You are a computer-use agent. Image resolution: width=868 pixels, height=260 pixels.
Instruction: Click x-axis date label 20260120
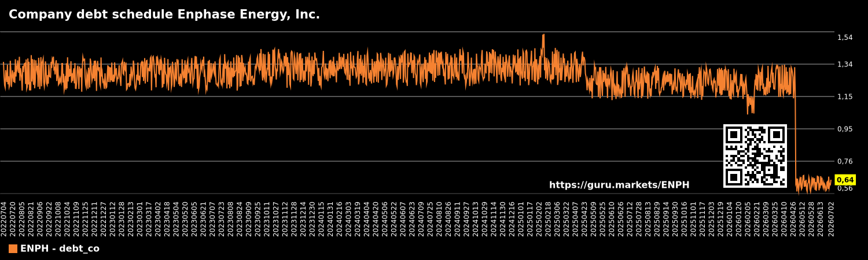pyautogui.click(x=739, y=219)
